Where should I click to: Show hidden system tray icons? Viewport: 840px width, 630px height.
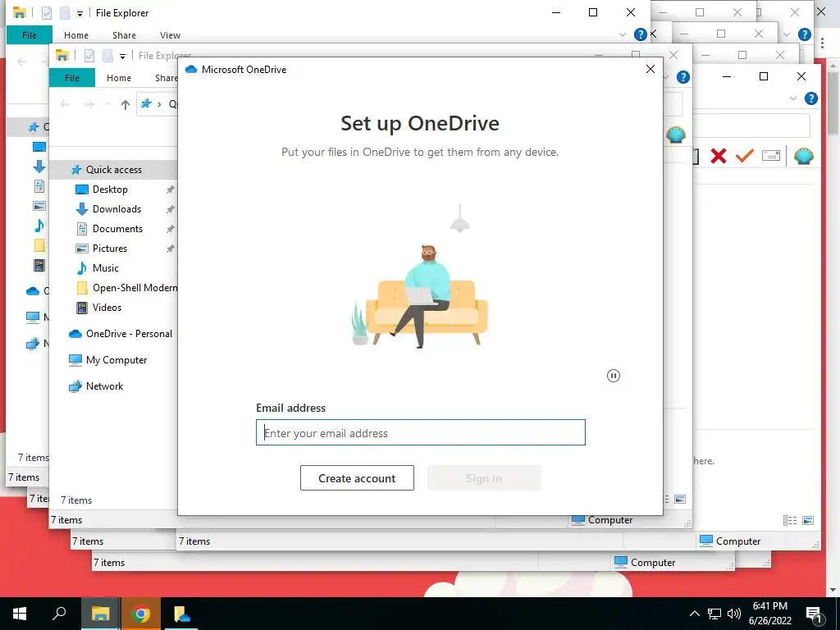(694, 614)
